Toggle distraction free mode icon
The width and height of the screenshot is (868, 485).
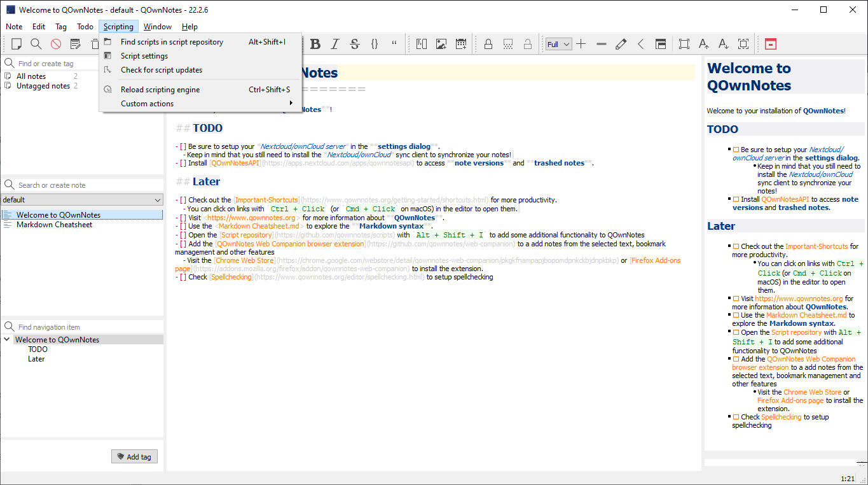click(x=684, y=44)
